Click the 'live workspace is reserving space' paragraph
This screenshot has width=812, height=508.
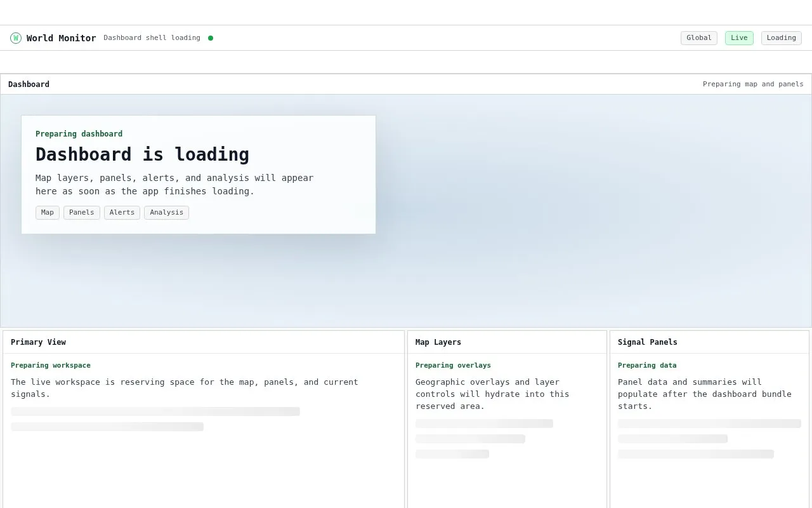click(x=185, y=388)
